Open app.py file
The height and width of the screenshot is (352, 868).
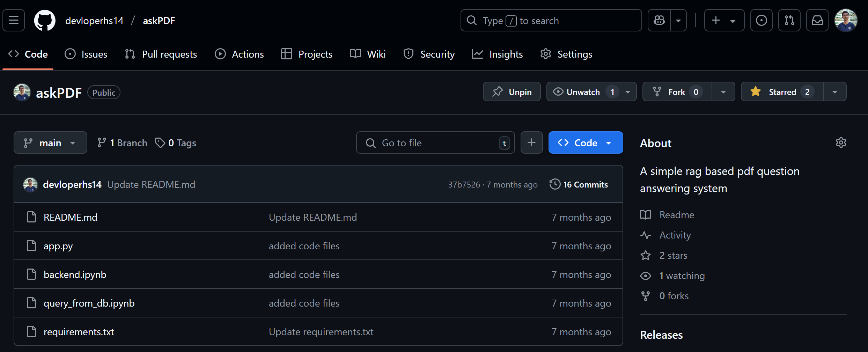pyautogui.click(x=58, y=246)
